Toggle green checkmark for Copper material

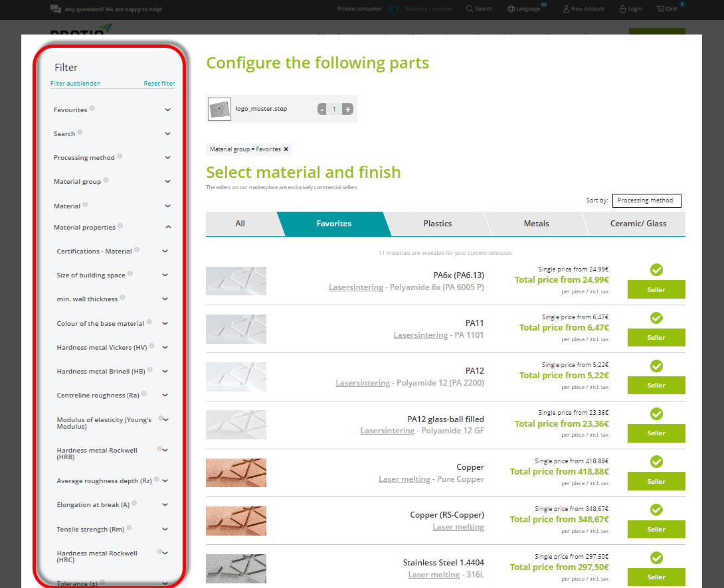point(656,462)
